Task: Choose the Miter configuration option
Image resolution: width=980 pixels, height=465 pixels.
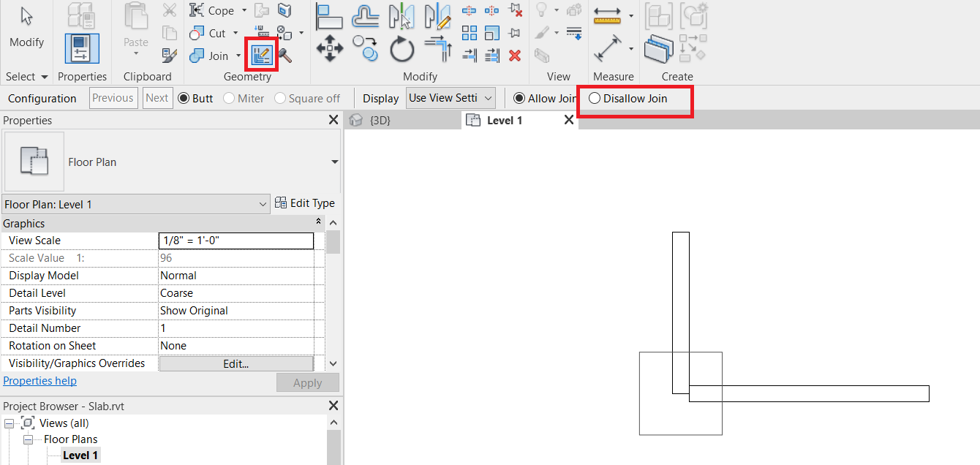Action: click(x=244, y=97)
